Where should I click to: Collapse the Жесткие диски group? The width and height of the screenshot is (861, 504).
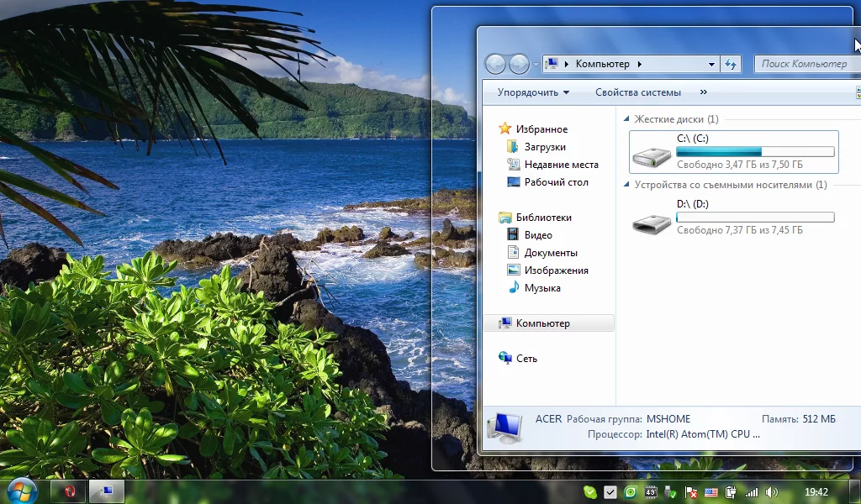coord(626,120)
